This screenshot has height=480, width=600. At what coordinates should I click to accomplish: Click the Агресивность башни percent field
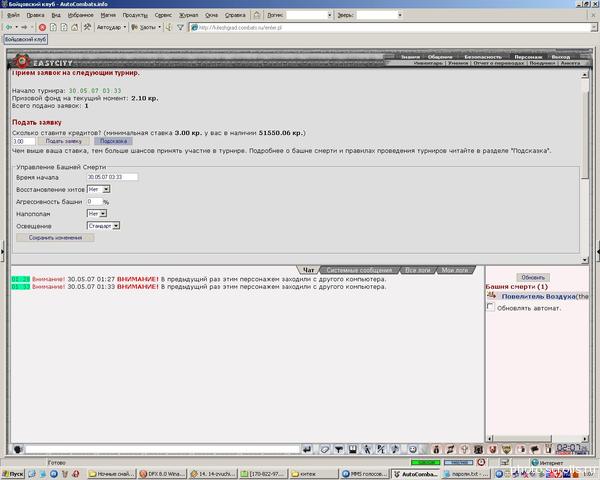pyautogui.click(x=95, y=201)
